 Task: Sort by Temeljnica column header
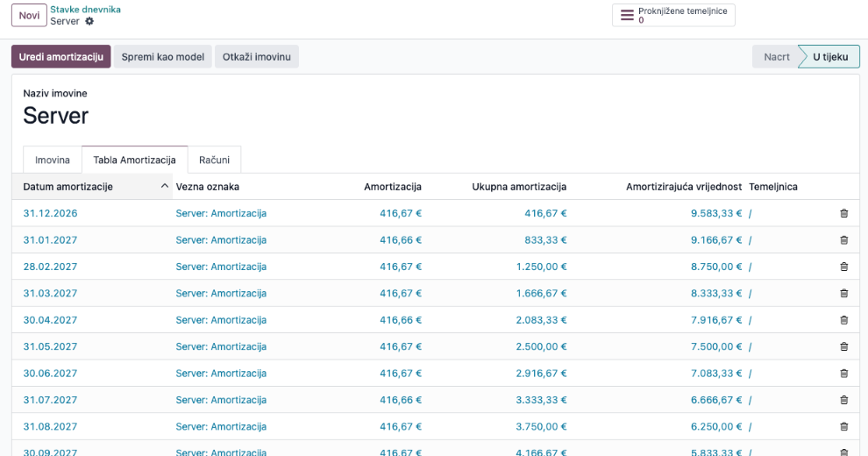[x=773, y=187]
